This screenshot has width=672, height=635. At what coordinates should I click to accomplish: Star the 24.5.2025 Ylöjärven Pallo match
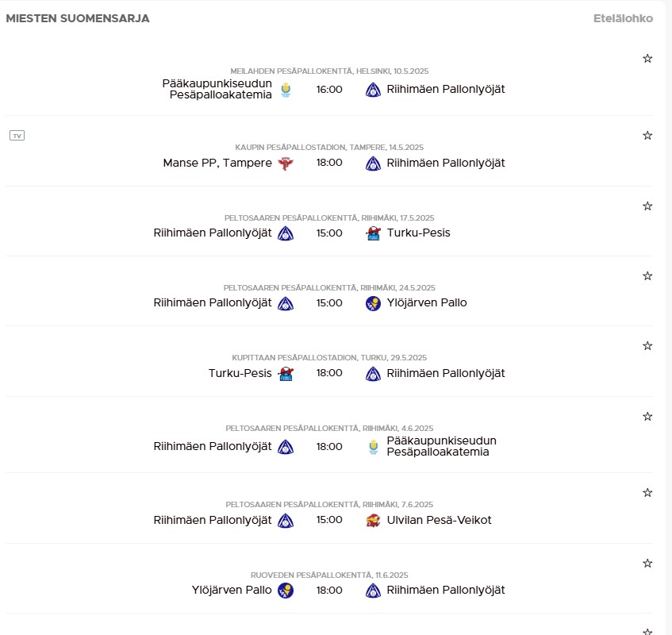click(x=647, y=276)
